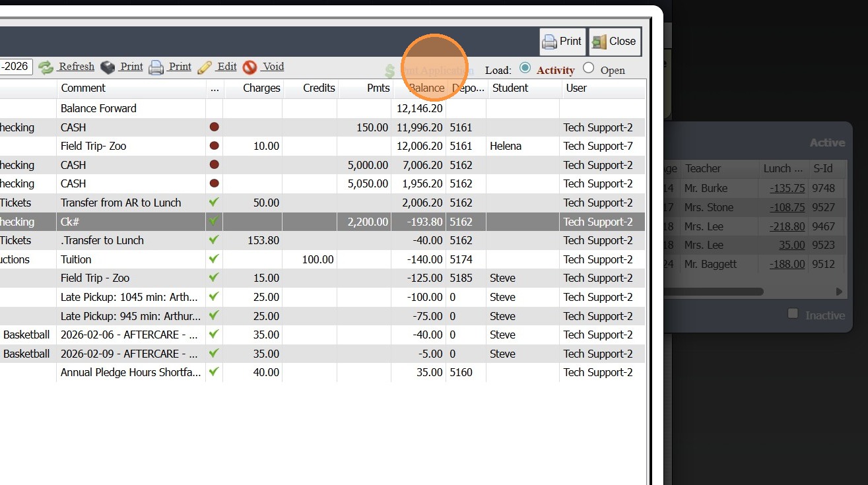Open -135.75 lunch balance link in background
Image resolution: width=868 pixels, height=485 pixels.
point(787,188)
